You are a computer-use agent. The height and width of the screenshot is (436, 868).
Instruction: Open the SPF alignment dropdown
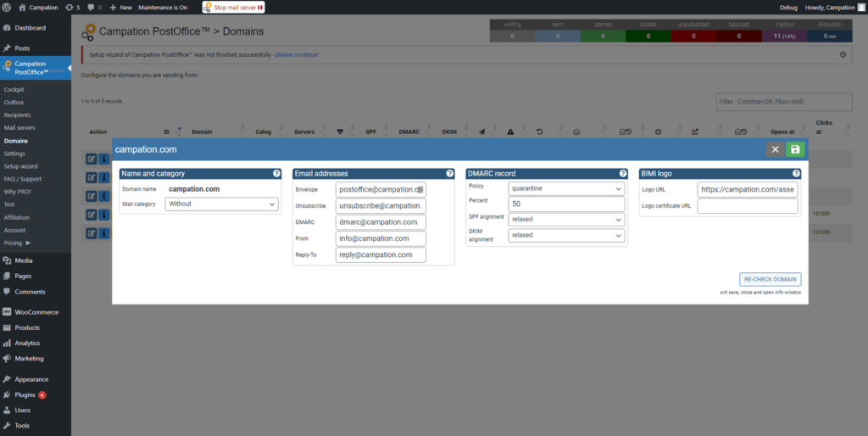click(566, 220)
